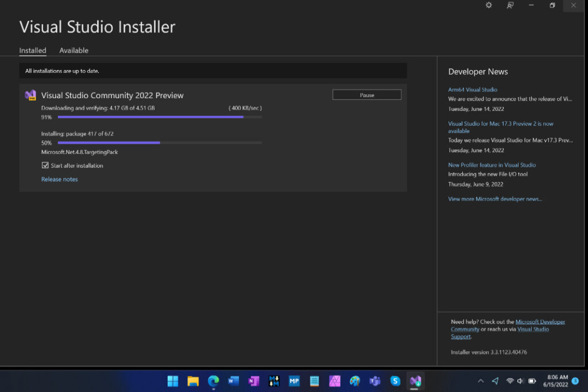This screenshot has width=588, height=392.
Task: Uncheck Start after installation
Action: click(45, 165)
